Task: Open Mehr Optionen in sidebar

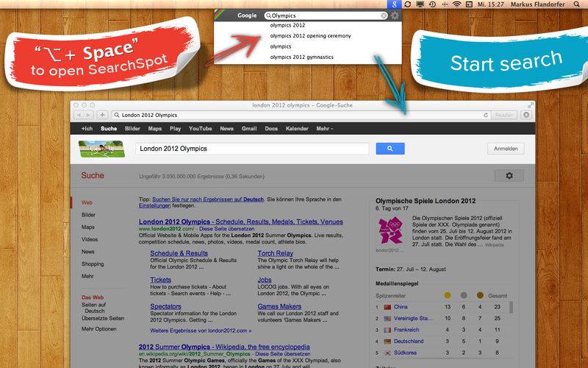Action: (x=99, y=329)
